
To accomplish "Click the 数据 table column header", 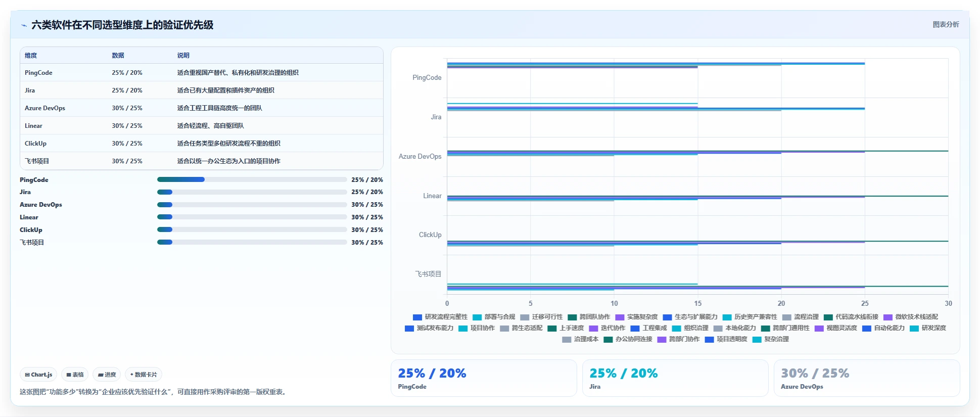I will (118, 56).
